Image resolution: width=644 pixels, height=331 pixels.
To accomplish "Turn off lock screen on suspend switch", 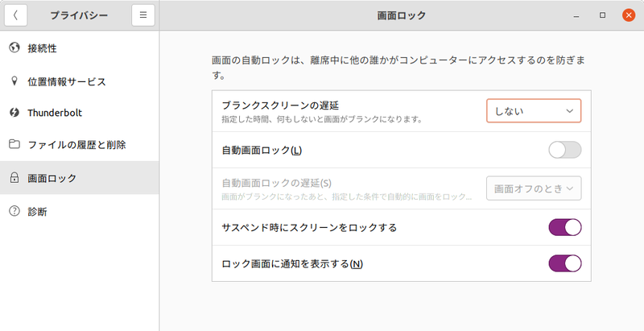I will tap(564, 227).
